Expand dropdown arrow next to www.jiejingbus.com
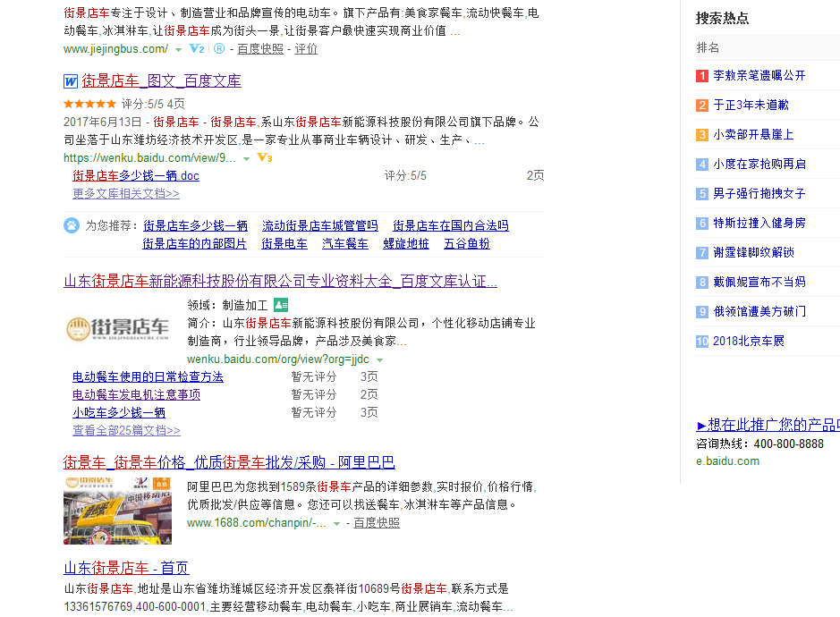Screen dimensions: 840x617 click(x=178, y=50)
